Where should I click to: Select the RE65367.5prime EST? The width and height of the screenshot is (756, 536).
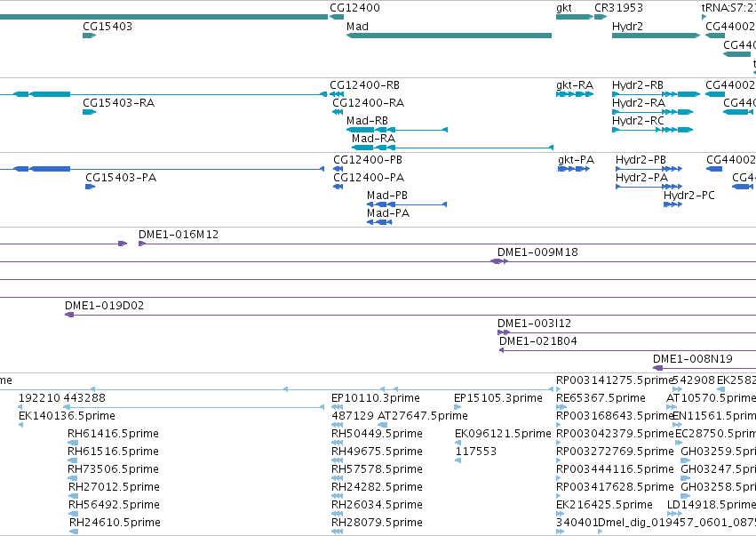tap(561, 407)
